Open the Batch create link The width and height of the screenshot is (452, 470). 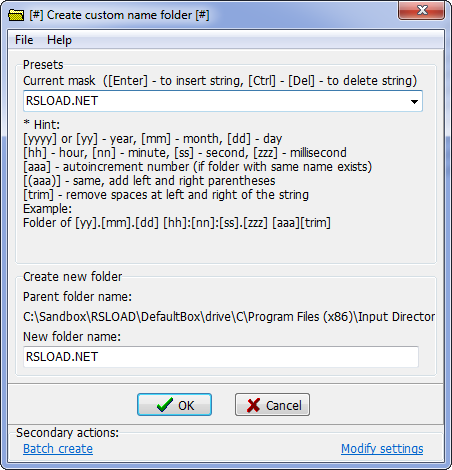[58, 449]
